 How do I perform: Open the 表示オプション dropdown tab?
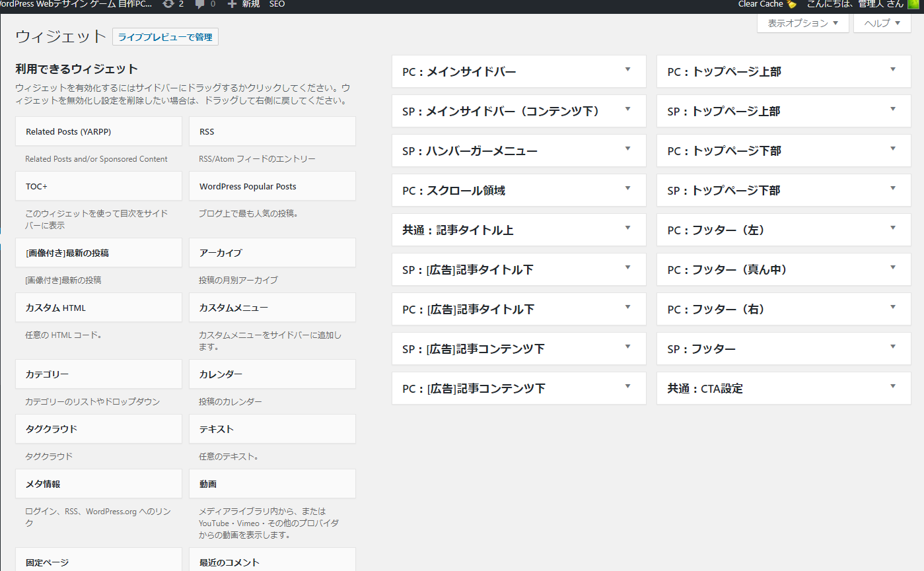click(x=803, y=23)
